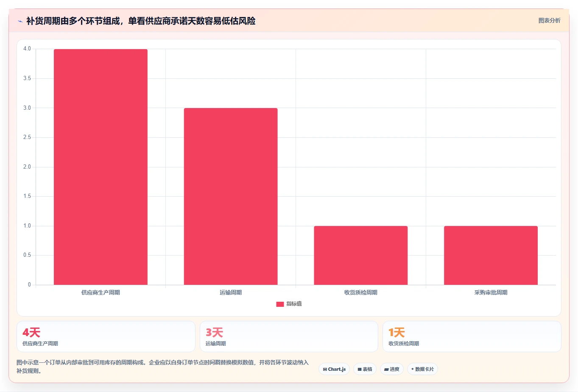Screen dimensions: 578x392
Task: Toggle the 指标值 legend swatch
Action: (x=280, y=304)
